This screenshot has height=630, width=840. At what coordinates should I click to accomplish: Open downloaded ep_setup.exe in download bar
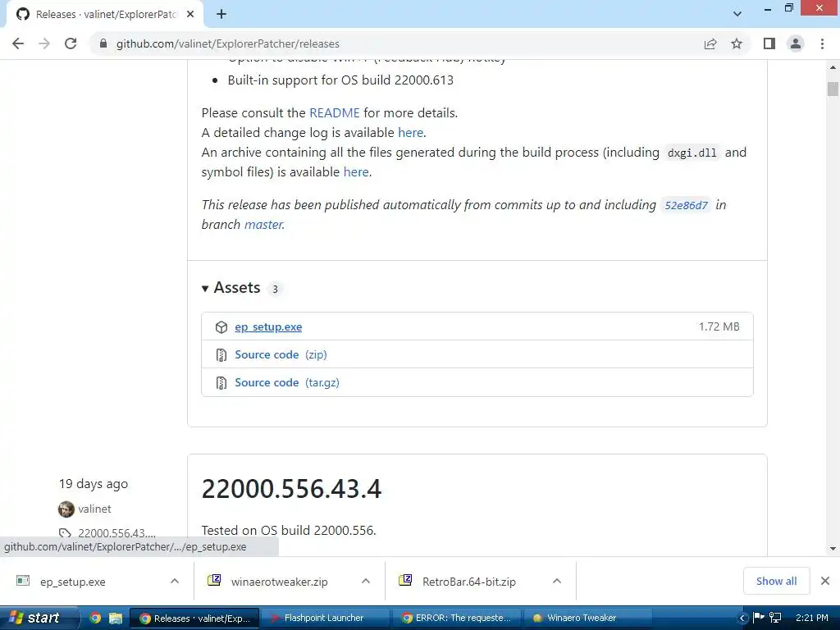tap(72, 582)
